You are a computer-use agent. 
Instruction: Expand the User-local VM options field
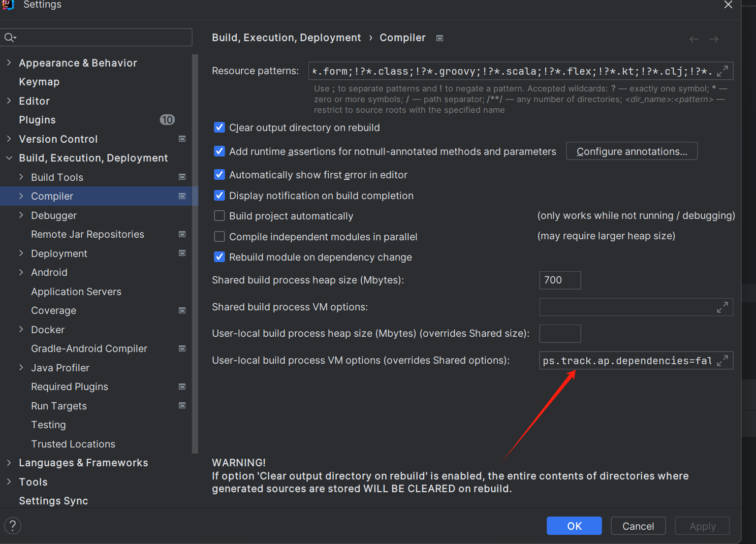tap(722, 361)
